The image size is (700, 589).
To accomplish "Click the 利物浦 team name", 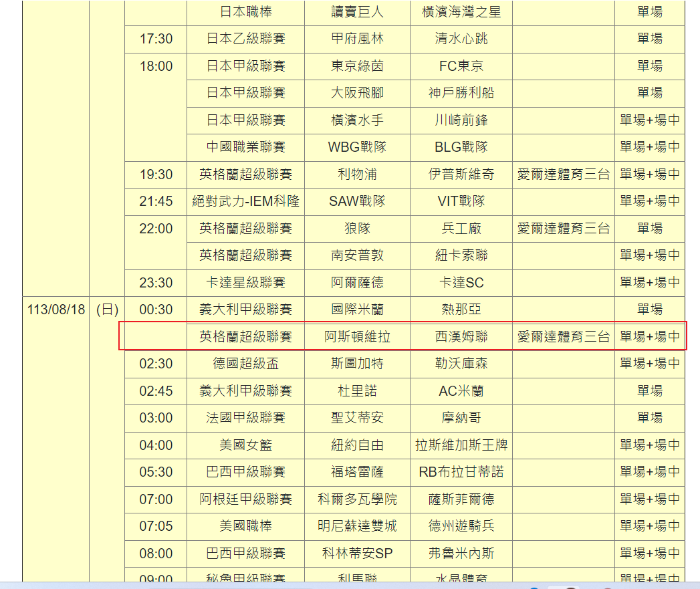I will (357, 174).
